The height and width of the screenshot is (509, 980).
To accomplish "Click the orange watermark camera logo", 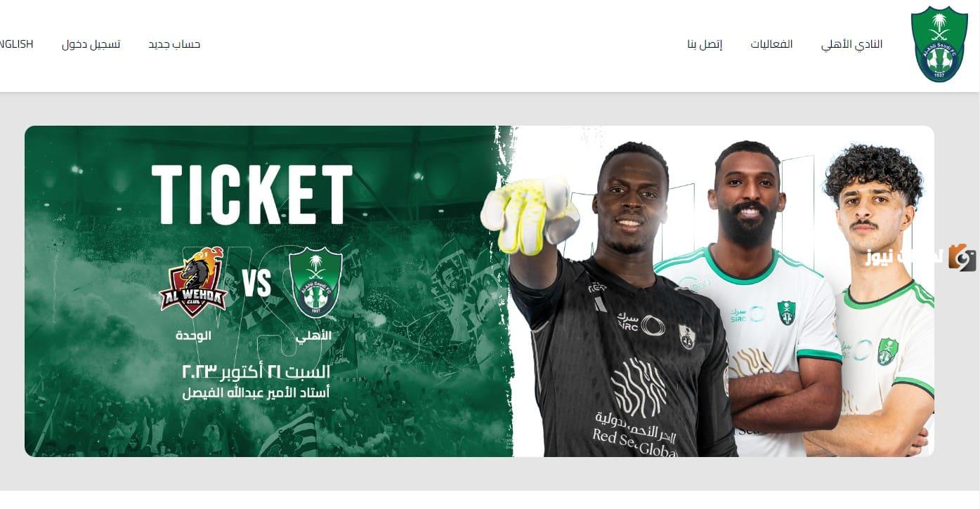I will (962, 258).
